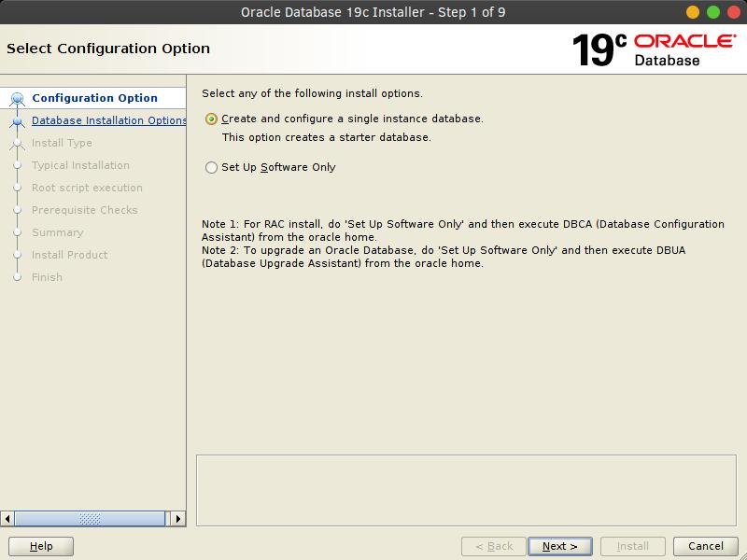The height and width of the screenshot is (560, 747).
Task: Click the disabled Install button
Action: point(633,546)
